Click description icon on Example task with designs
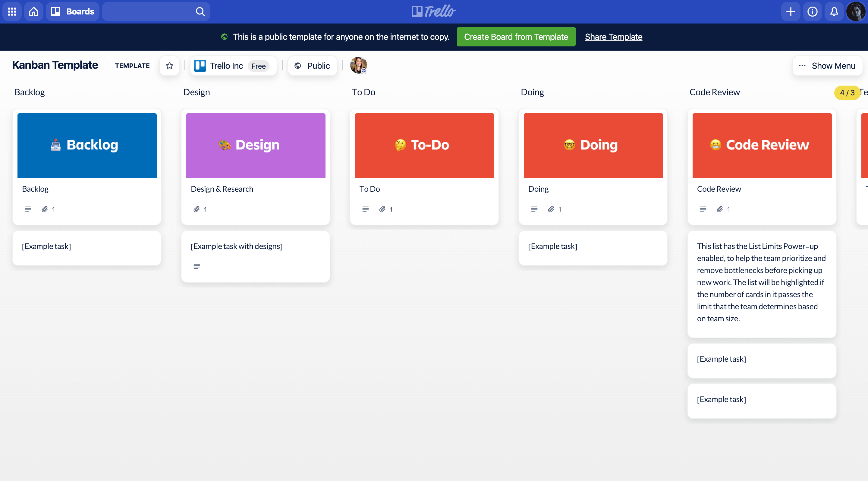The image size is (868, 481). (x=197, y=266)
